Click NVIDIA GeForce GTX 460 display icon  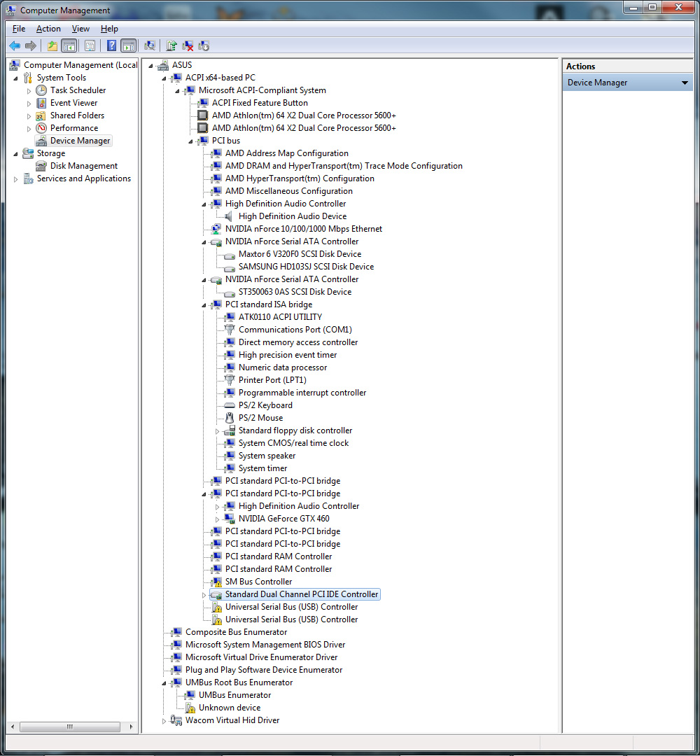[230, 518]
